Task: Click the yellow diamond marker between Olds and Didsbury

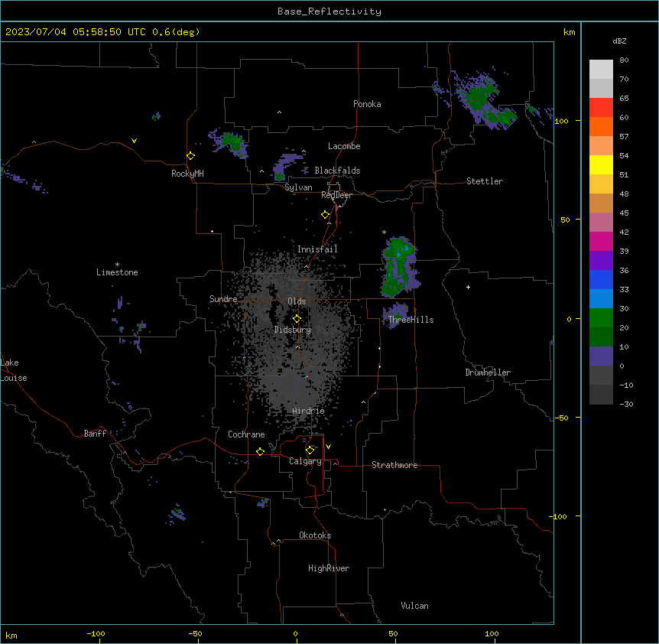Action: tap(297, 319)
